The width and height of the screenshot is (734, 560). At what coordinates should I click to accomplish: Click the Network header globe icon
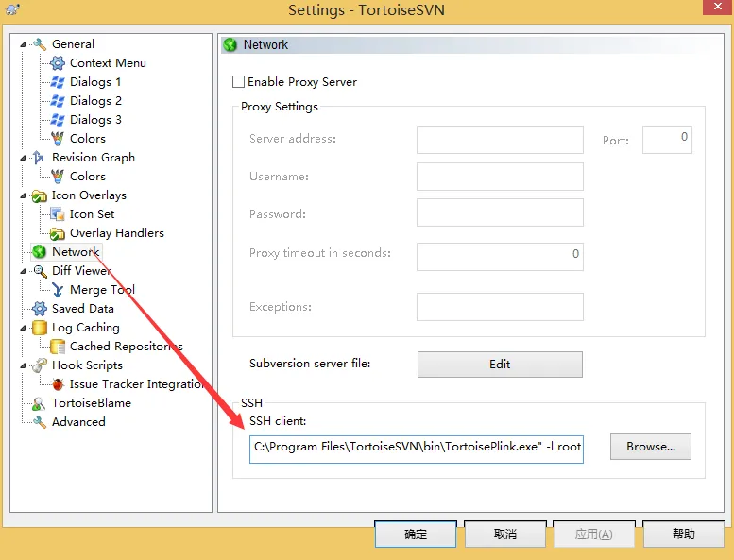click(x=230, y=45)
